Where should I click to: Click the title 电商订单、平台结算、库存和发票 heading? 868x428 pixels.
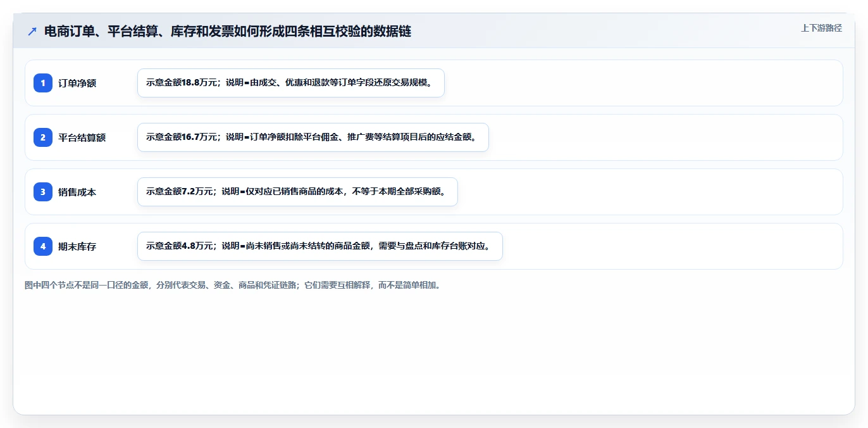coord(228,31)
